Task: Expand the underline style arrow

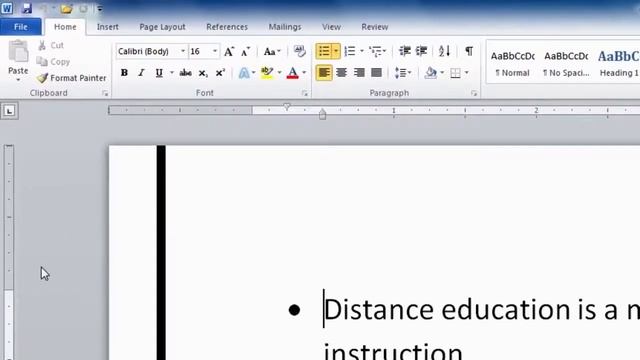Action: click(x=171, y=73)
